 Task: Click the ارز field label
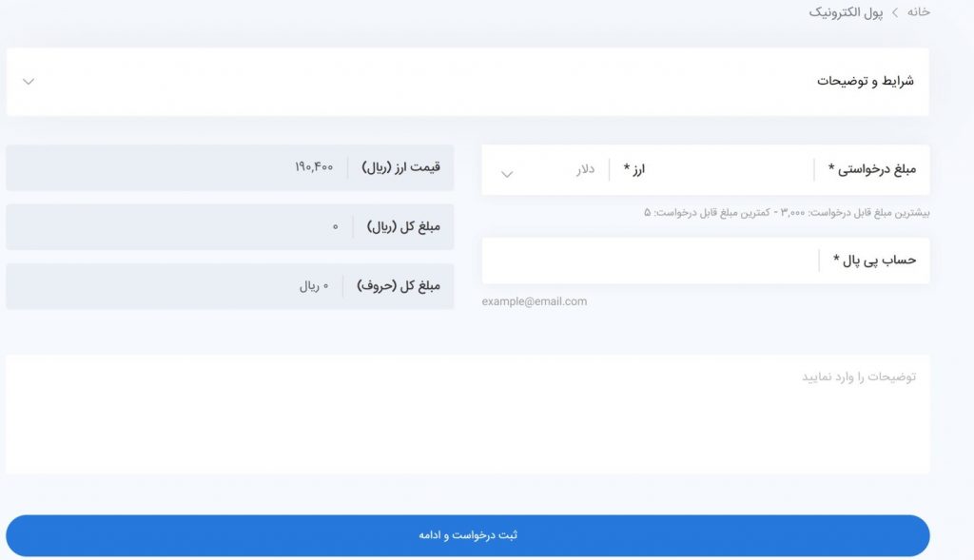click(x=634, y=169)
